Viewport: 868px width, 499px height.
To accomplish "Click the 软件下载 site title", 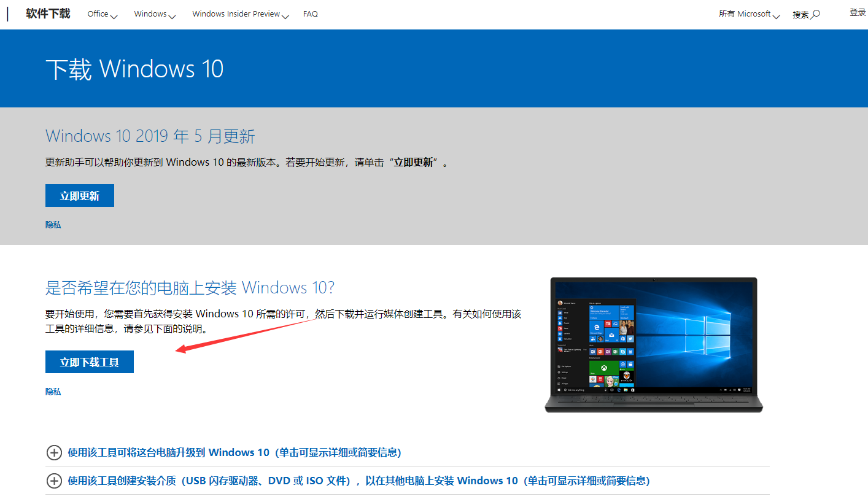I will pyautogui.click(x=47, y=13).
